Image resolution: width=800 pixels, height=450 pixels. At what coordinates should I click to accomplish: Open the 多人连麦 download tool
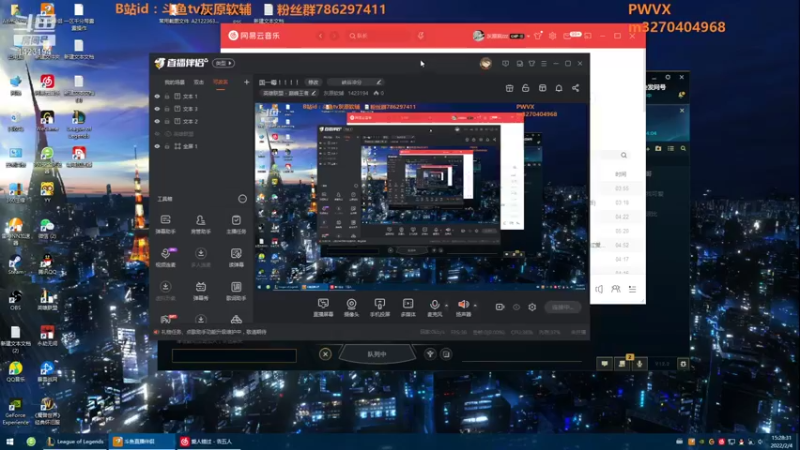[x=201, y=257]
